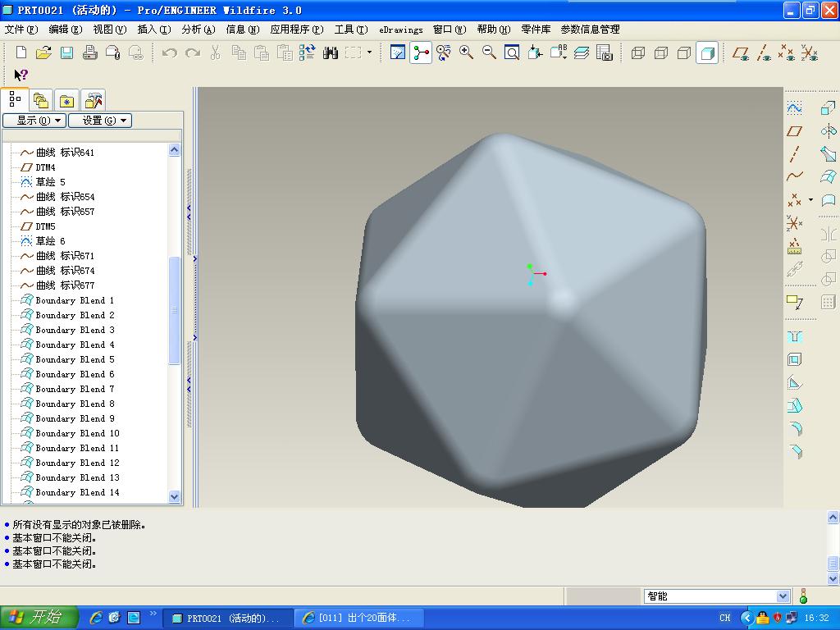Open the Find tool binoculars icon
The height and width of the screenshot is (630, 840).
coord(331,52)
